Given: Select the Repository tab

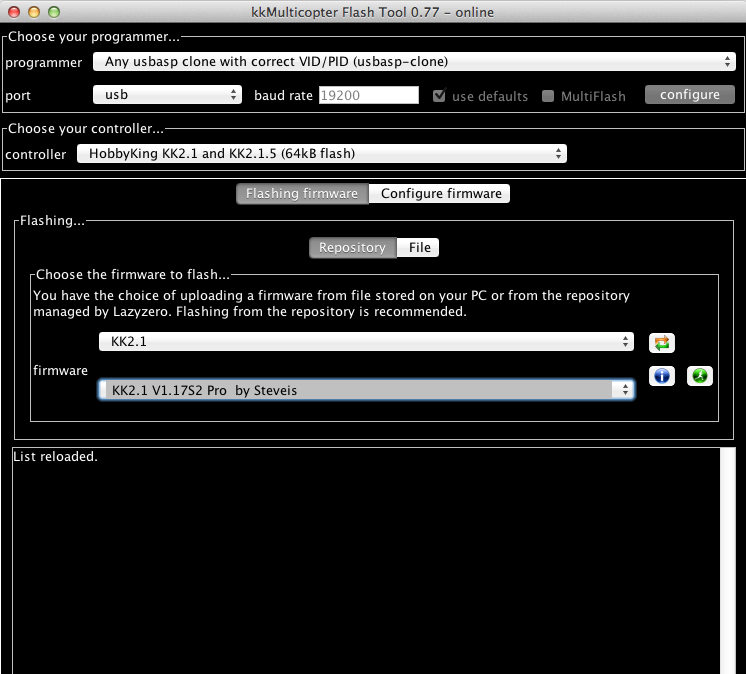Looking at the screenshot, I should (353, 247).
